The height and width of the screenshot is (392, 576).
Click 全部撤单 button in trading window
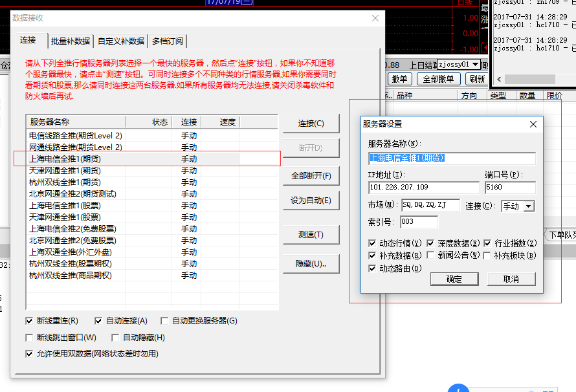pos(438,79)
